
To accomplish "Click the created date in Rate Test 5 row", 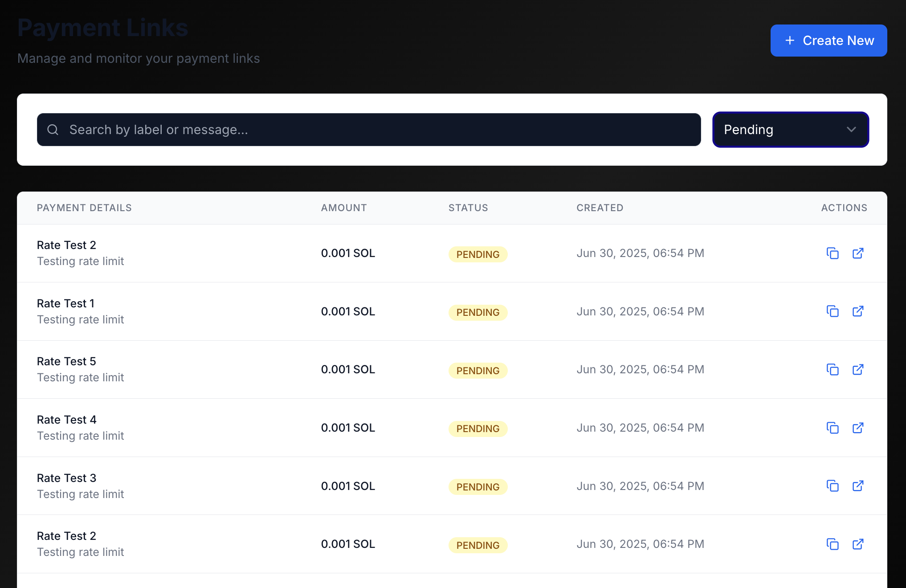I will [x=640, y=369].
